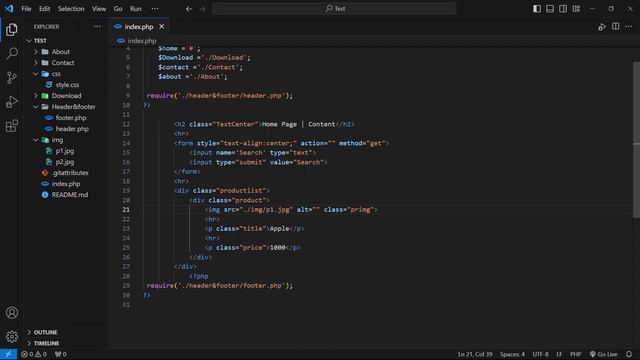
Task: Run the PHP file from editor toolbar
Action: [x=602, y=27]
